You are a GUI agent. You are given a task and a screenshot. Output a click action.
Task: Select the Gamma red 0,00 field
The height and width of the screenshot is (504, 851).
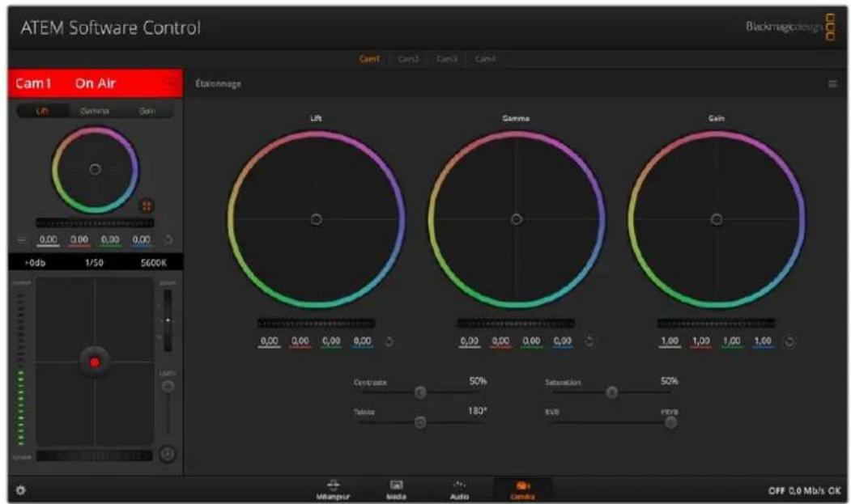(x=500, y=341)
